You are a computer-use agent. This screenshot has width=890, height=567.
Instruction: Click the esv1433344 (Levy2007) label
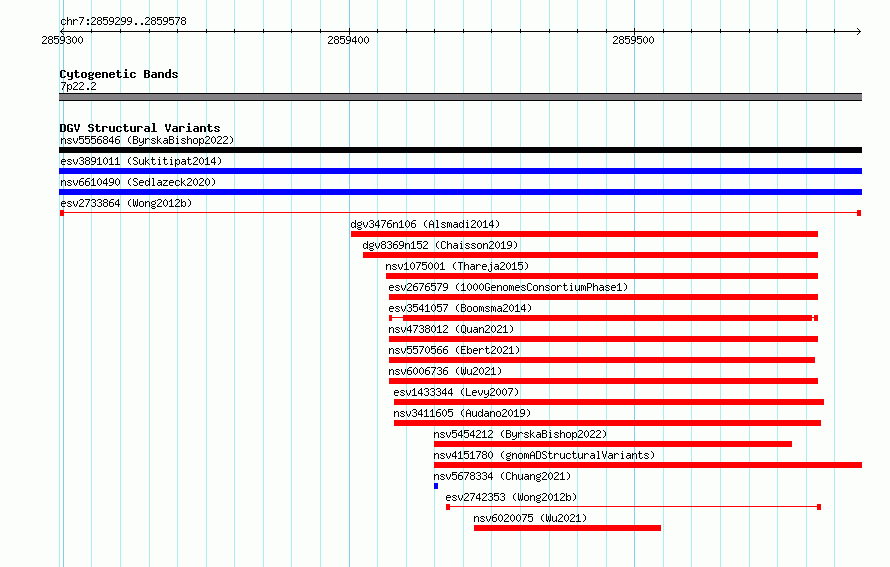pyautogui.click(x=456, y=392)
